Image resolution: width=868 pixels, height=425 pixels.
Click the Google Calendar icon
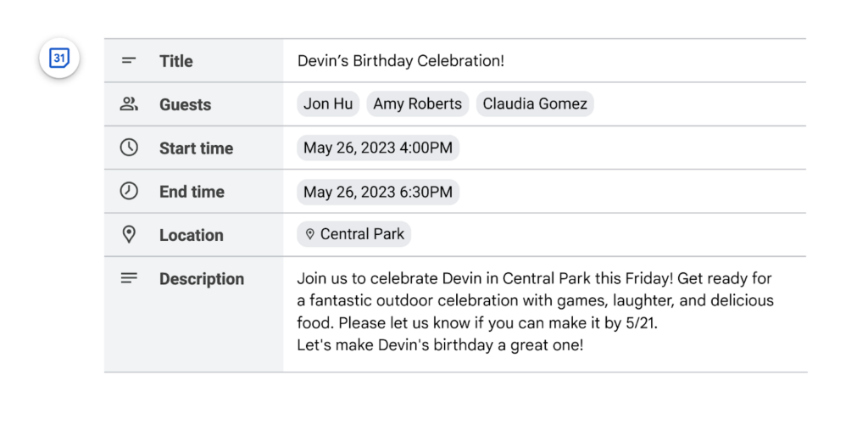(58, 59)
